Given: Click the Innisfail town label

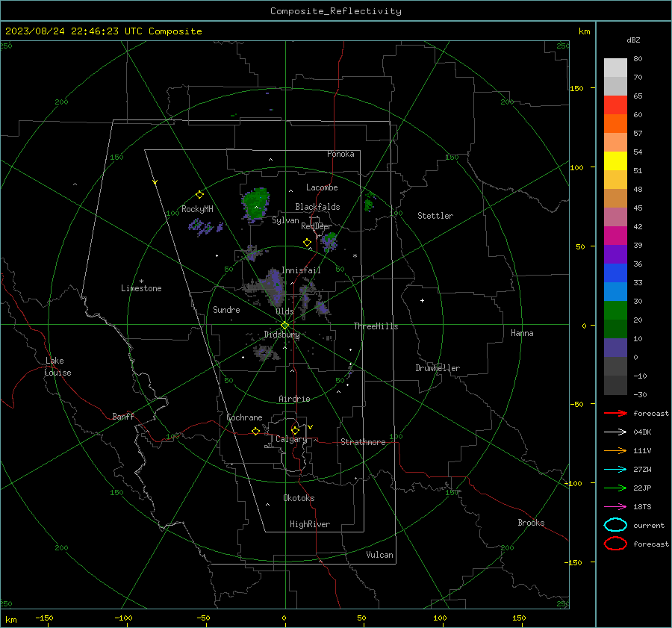Looking at the screenshot, I should 301,270.
